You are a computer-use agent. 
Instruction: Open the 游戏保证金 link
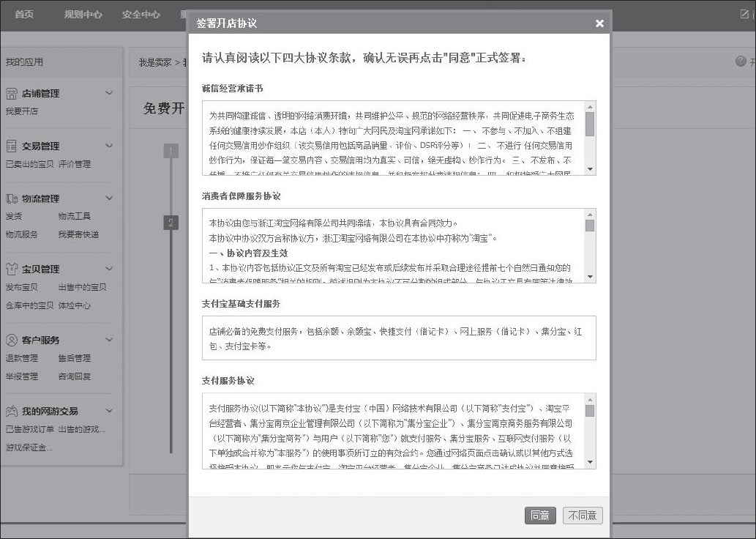(29, 447)
